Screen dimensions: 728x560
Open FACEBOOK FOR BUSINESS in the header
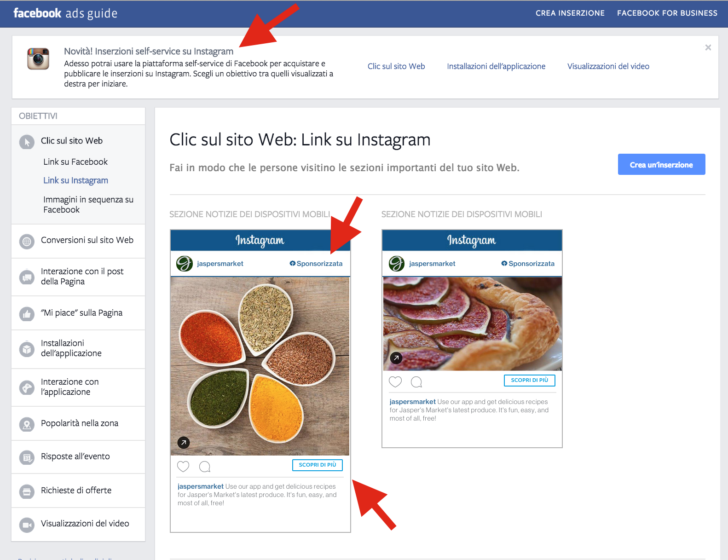pos(667,13)
